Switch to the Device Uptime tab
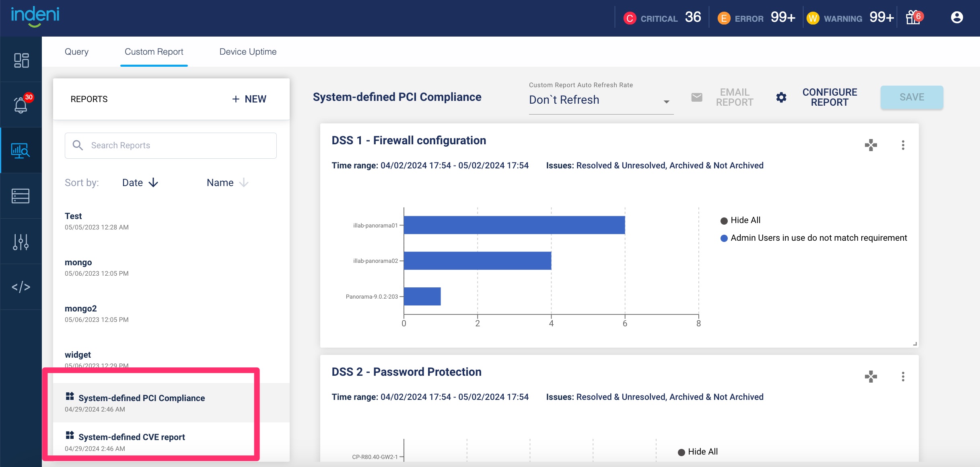 [248, 51]
